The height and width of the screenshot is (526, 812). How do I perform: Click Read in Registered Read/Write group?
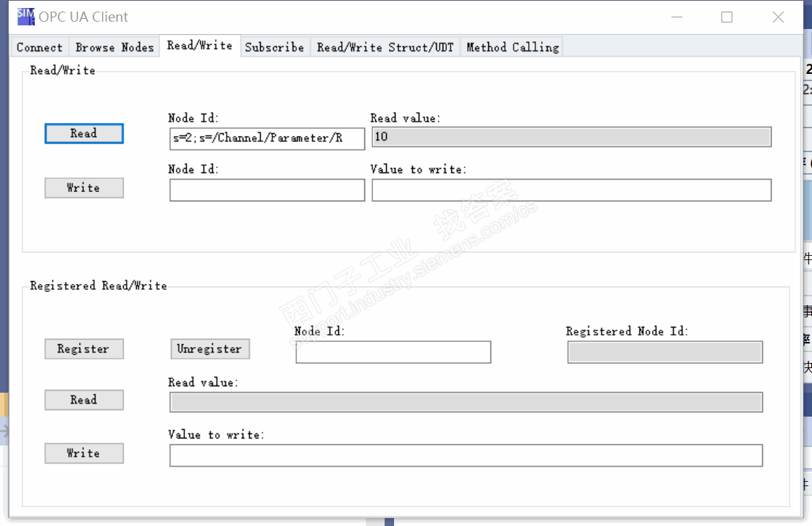click(x=84, y=399)
